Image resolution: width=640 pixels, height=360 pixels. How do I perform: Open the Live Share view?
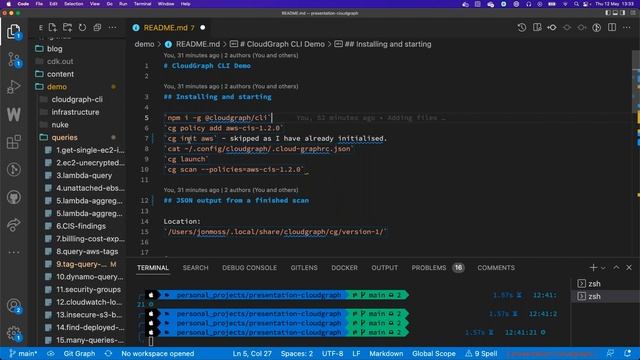point(13,224)
